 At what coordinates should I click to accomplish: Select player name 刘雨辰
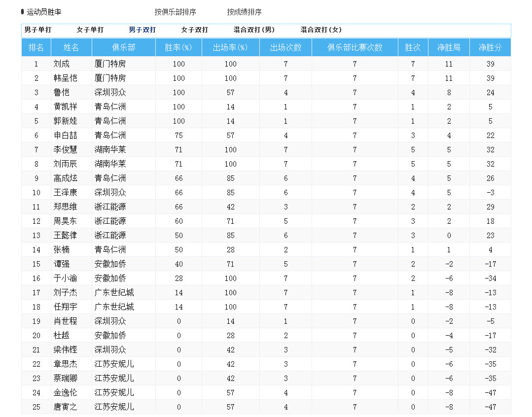click(x=65, y=164)
